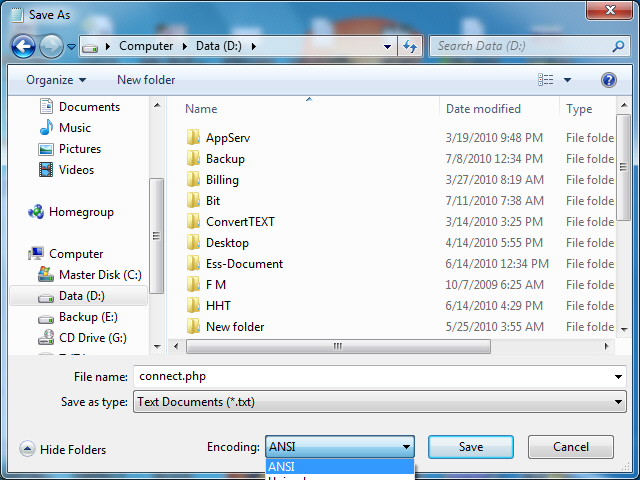
Task: Select CD Drive (G:)
Action: [x=82, y=338]
